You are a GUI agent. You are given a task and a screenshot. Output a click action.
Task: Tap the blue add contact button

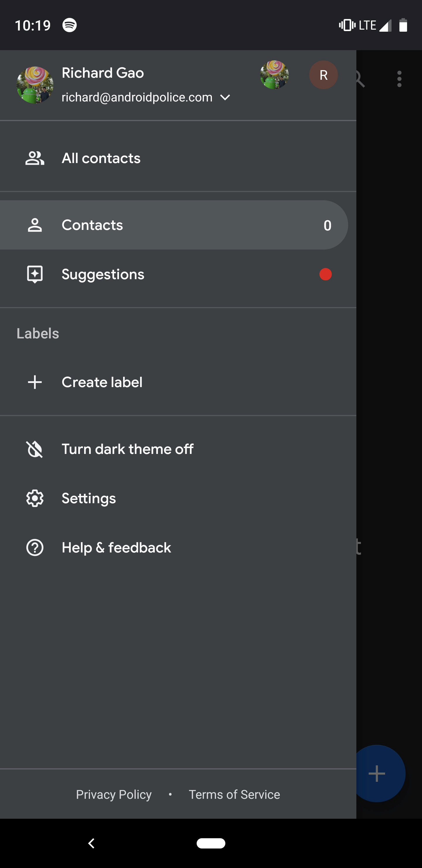[x=377, y=773]
